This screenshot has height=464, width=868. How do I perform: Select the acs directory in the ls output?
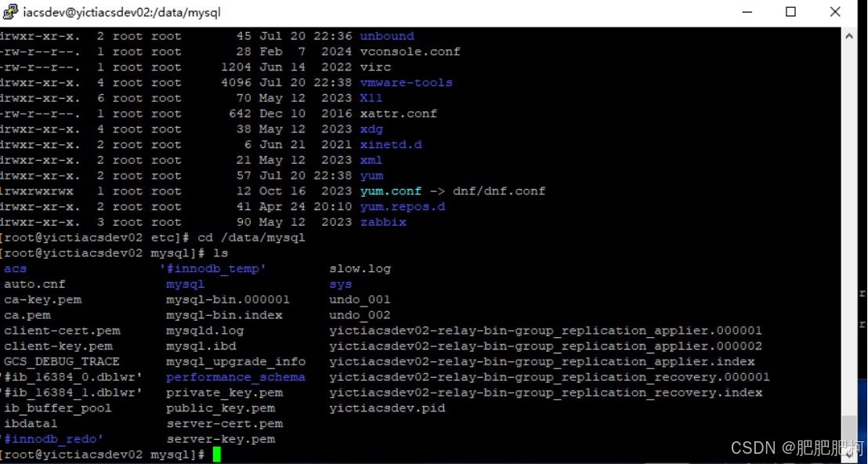click(x=15, y=268)
